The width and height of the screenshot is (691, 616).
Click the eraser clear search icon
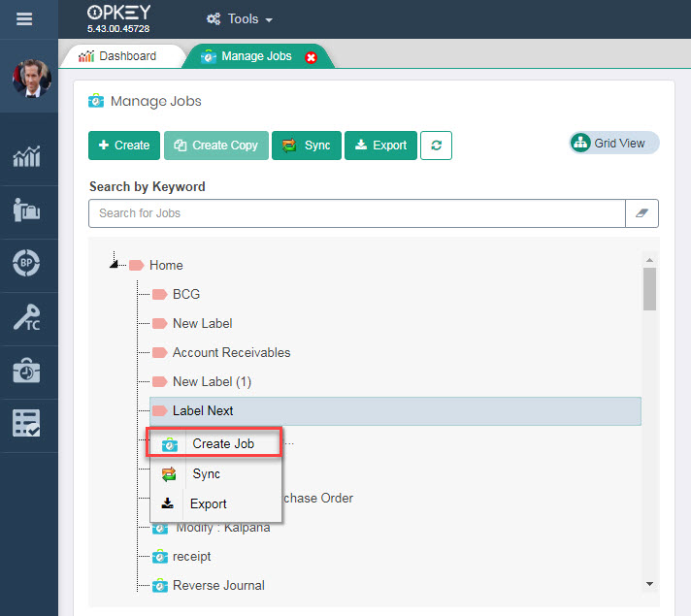[642, 213]
